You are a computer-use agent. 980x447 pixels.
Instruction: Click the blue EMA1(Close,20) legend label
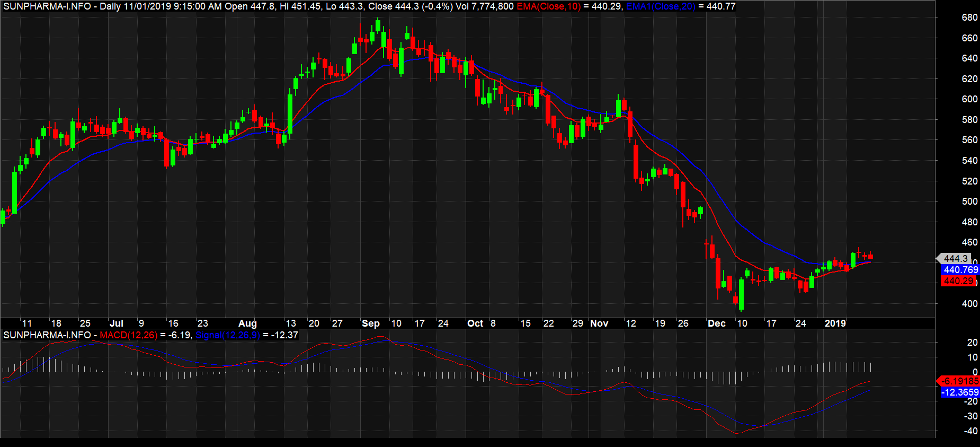click(661, 6)
